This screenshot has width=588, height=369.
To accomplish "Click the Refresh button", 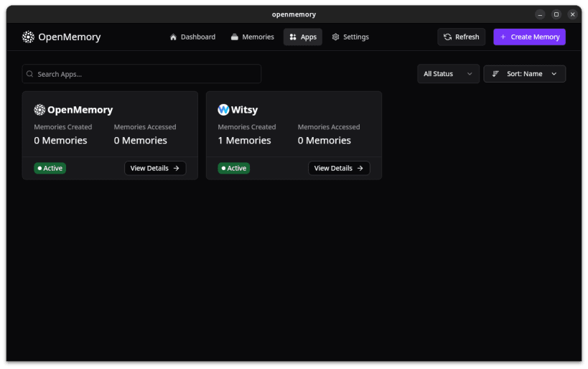I will (461, 37).
